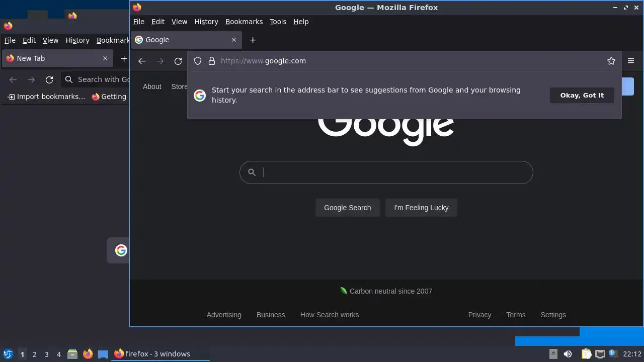This screenshot has height=362, width=644.
Task: Open the How Search works link
Action: pos(330,315)
